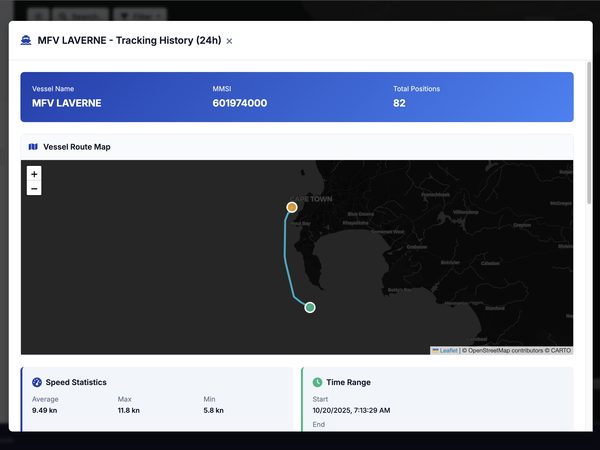Select the start time 10/20/2025, 7:13:29 AM

pyautogui.click(x=351, y=410)
